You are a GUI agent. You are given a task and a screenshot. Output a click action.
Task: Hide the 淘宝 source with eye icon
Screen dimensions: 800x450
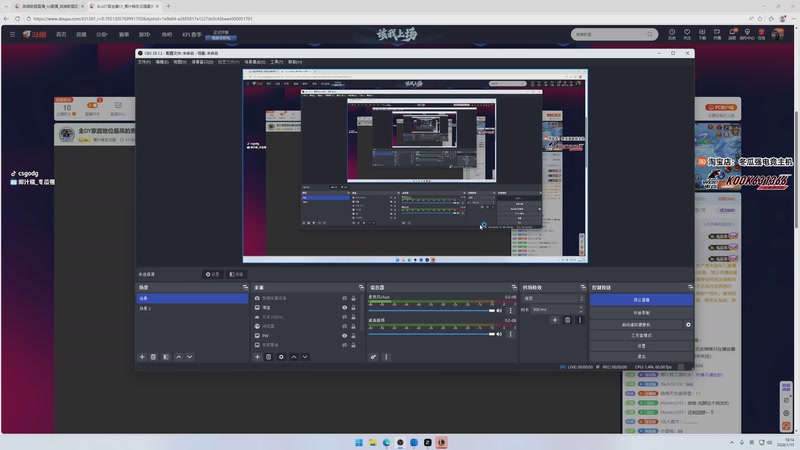344,308
